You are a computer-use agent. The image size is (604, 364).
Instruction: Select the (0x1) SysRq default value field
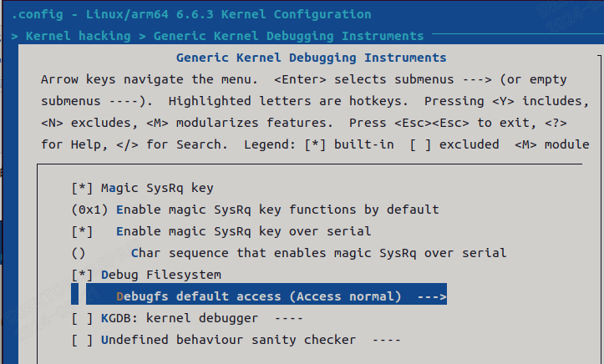(90, 210)
